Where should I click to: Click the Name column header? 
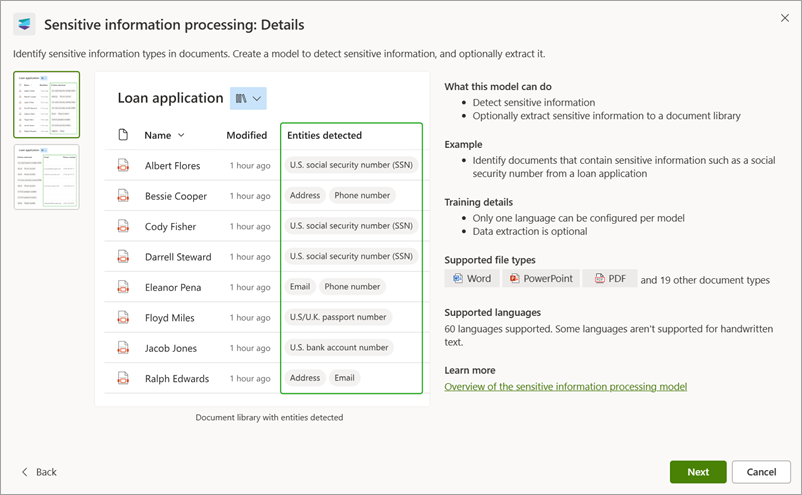click(x=158, y=135)
